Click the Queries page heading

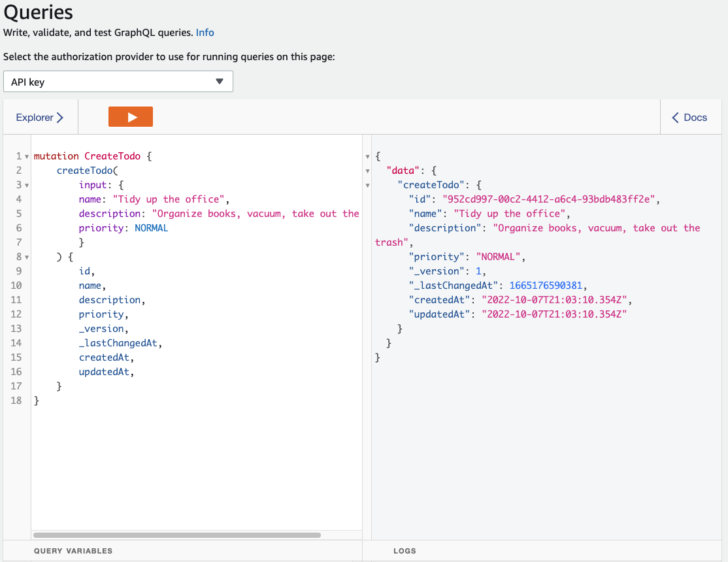click(x=38, y=12)
